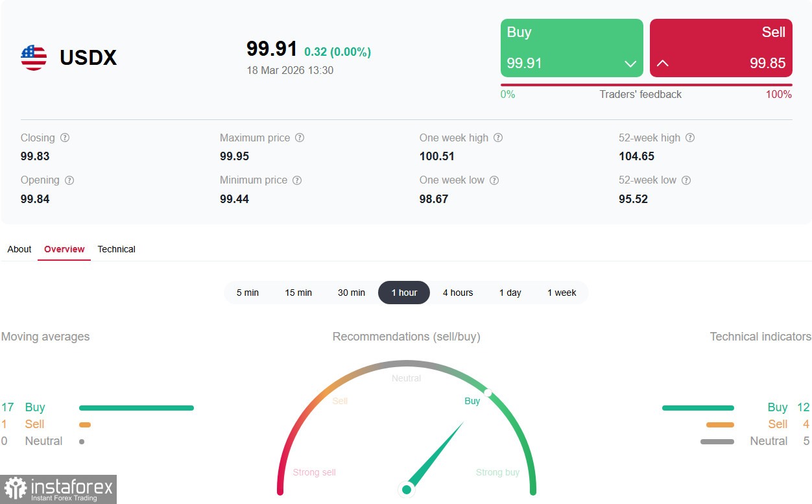Select the 1 day timeframe
This screenshot has height=504, width=812.
(x=510, y=293)
